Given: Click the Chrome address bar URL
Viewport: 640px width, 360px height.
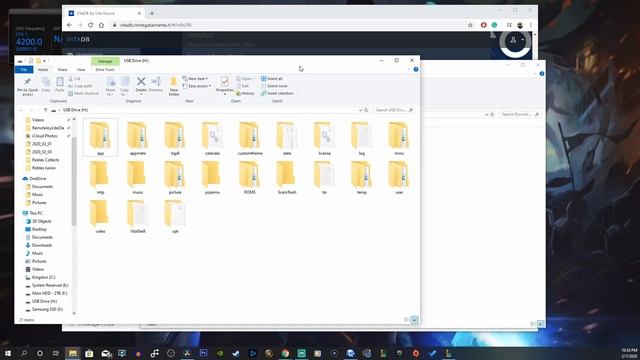Looking at the screenshot, I should (155, 25).
